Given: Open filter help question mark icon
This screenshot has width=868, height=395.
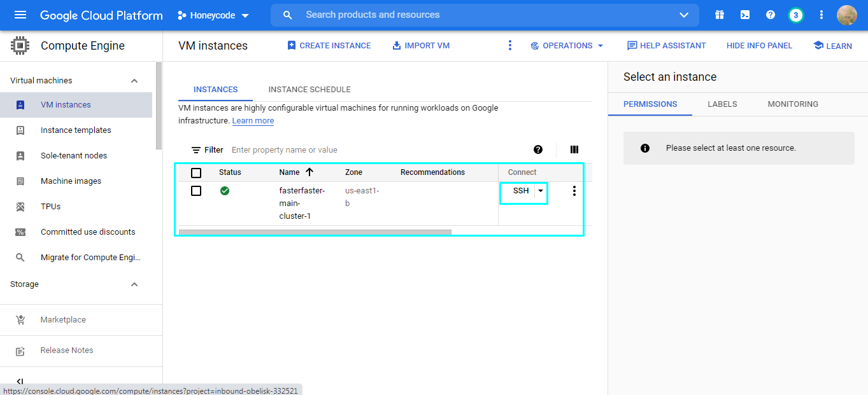Looking at the screenshot, I should coord(538,149).
